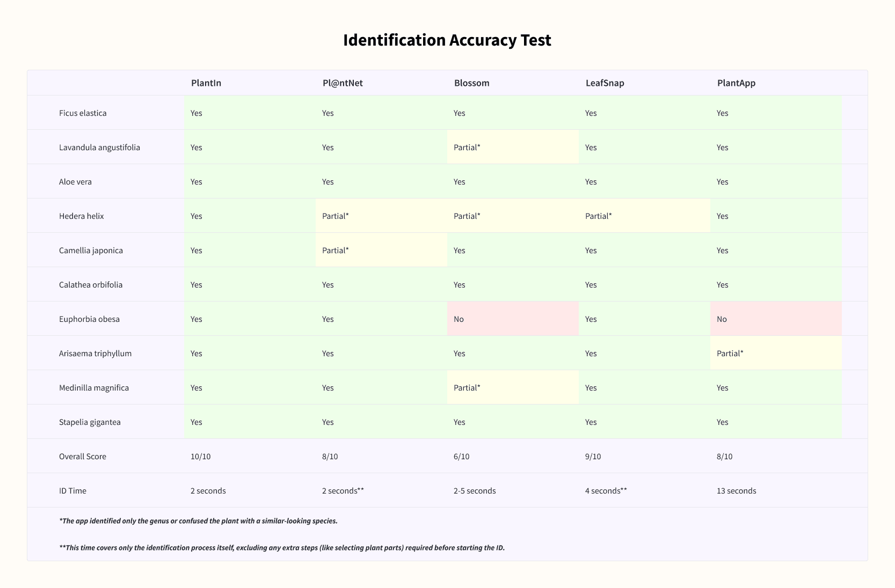This screenshot has height=588, width=895.
Task: Click the PlantIn column header
Action: 206,83
